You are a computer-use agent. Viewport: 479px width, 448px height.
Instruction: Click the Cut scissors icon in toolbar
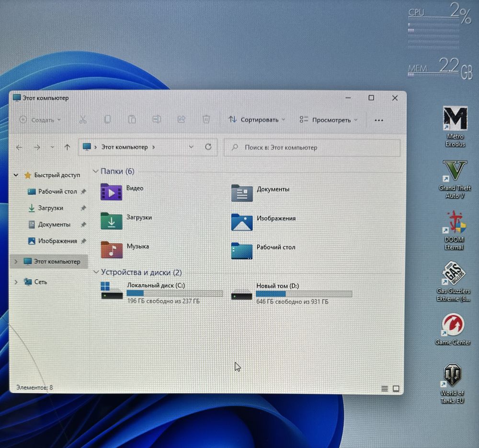83,119
